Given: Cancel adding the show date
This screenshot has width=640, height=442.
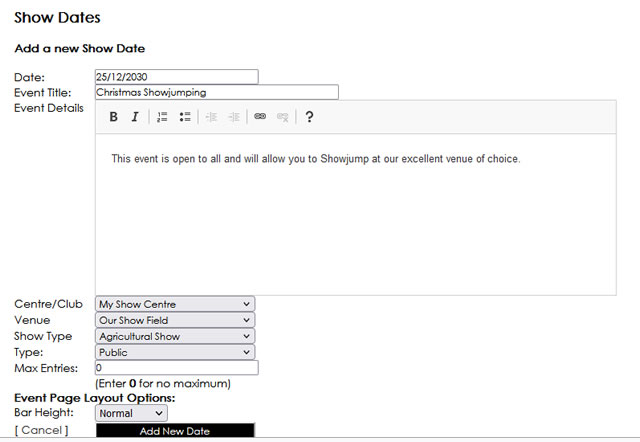Looking at the screenshot, I should [41, 430].
